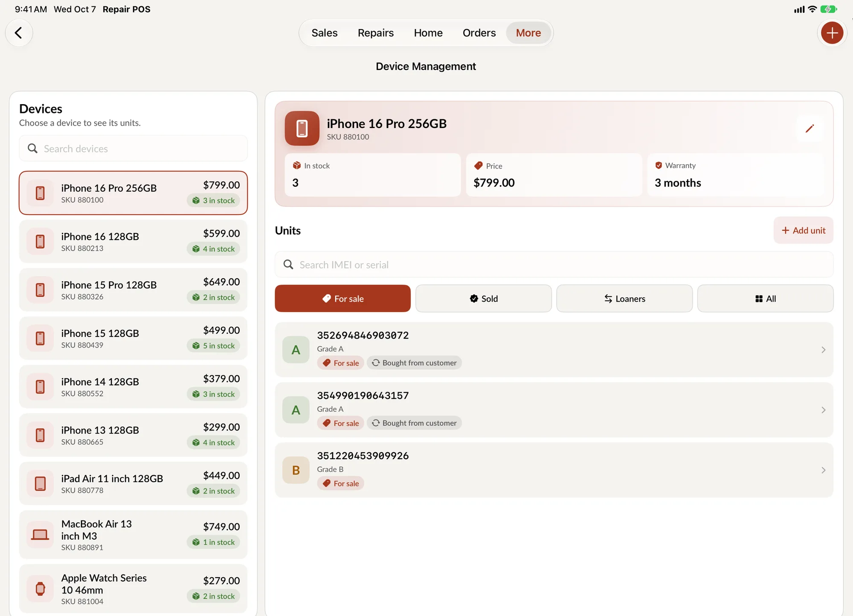Viewport: 853px width, 616px height.
Task: Click the phone icon for iPhone 14 128GB
Action: coord(40,386)
